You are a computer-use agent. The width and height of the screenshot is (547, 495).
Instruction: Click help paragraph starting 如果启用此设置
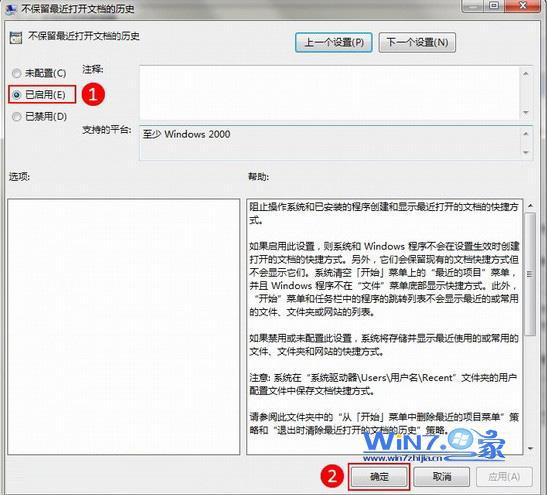tap(384, 279)
